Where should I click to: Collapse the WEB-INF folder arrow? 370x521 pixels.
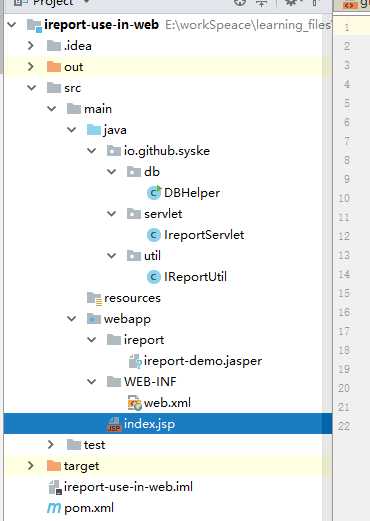coord(91,382)
